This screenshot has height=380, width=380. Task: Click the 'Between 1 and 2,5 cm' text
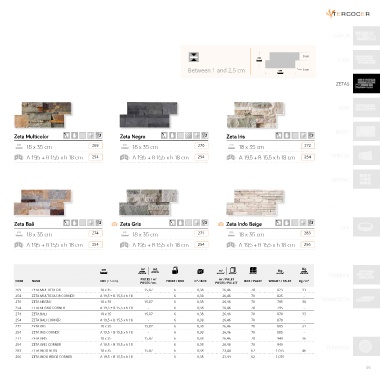click(x=216, y=71)
